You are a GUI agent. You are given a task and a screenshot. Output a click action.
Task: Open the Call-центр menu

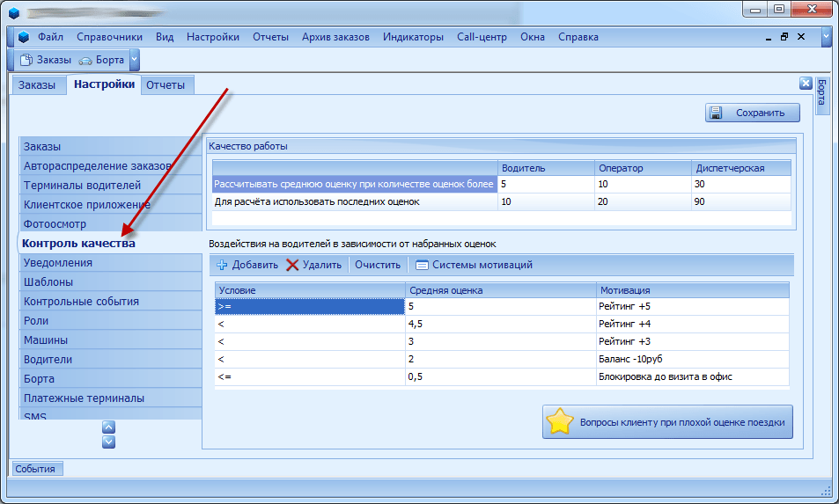click(482, 37)
